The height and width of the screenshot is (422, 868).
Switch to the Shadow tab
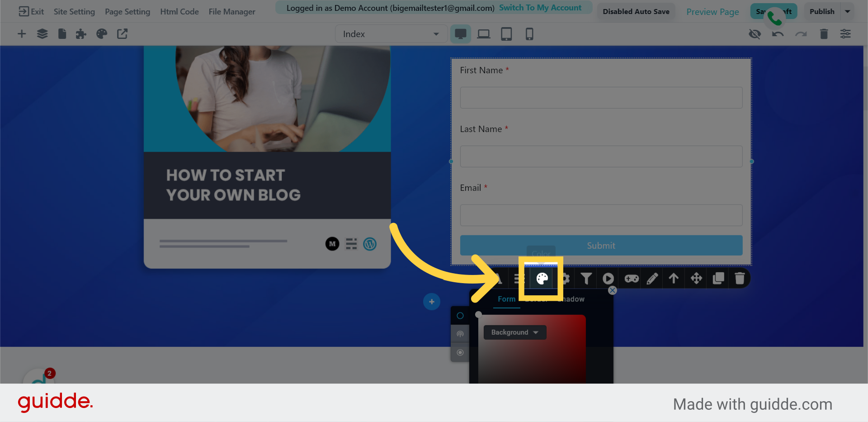[x=571, y=299]
